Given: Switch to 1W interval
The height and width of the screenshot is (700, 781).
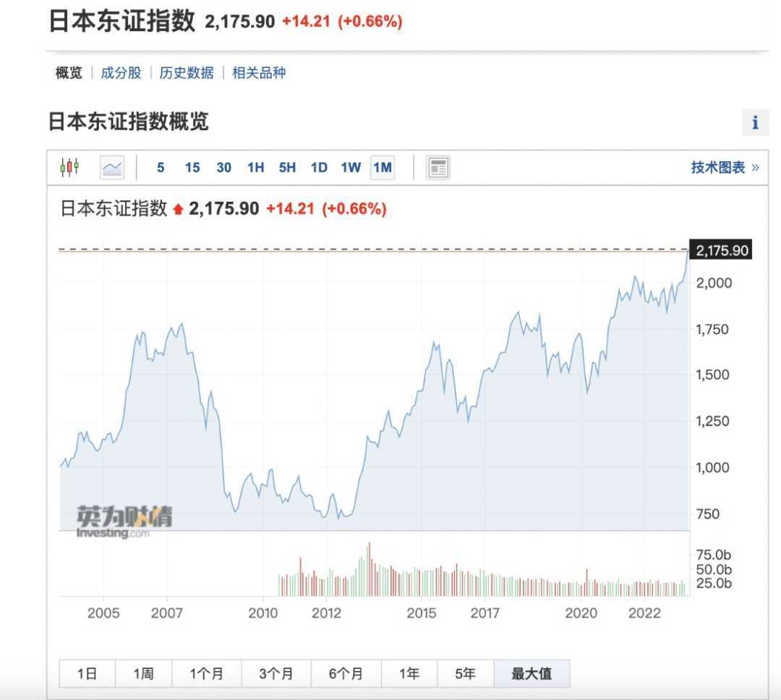Looking at the screenshot, I should tap(351, 168).
